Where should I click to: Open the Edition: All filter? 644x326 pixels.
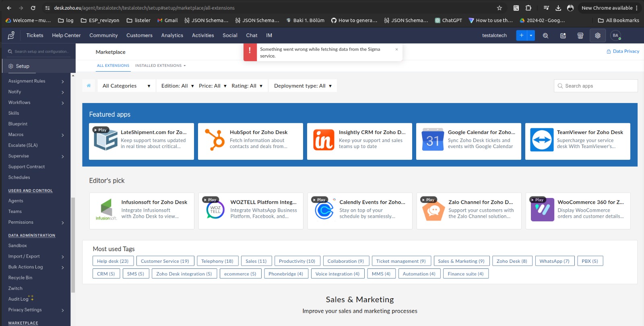click(178, 86)
